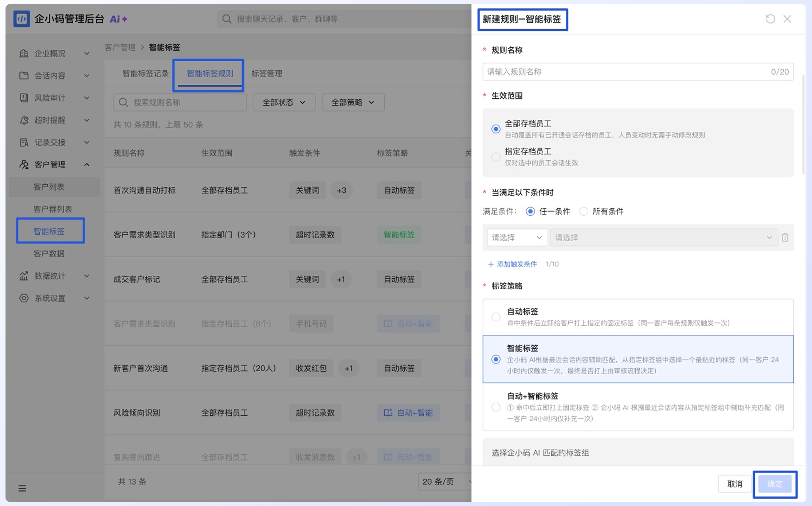
Task: Click the chat search magnifier icon
Action: pyautogui.click(x=227, y=19)
